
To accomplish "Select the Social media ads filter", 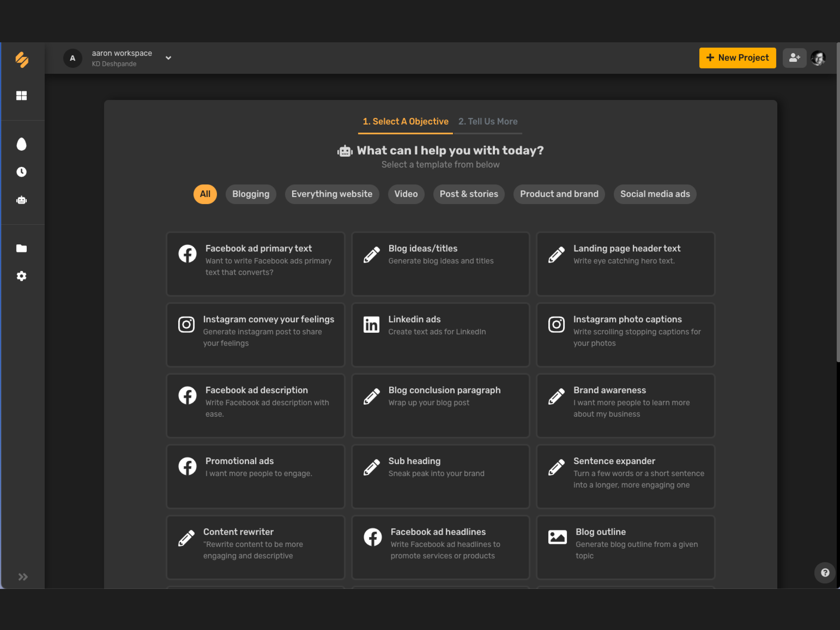I will [x=655, y=194].
